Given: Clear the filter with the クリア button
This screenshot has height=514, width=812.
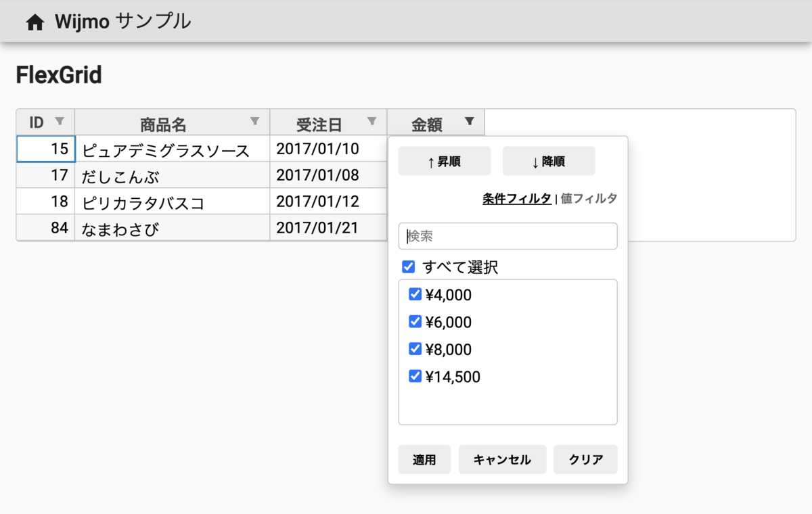Looking at the screenshot, I should (x=585, y=459).
